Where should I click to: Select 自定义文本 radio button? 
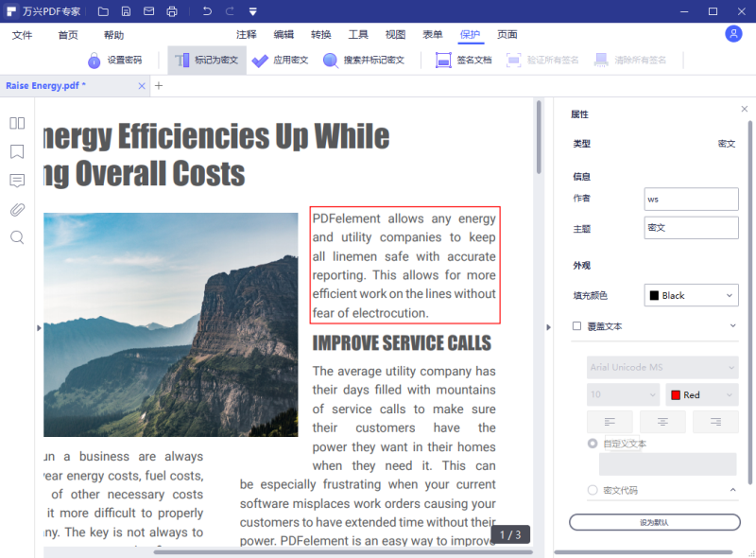[593, 444]
